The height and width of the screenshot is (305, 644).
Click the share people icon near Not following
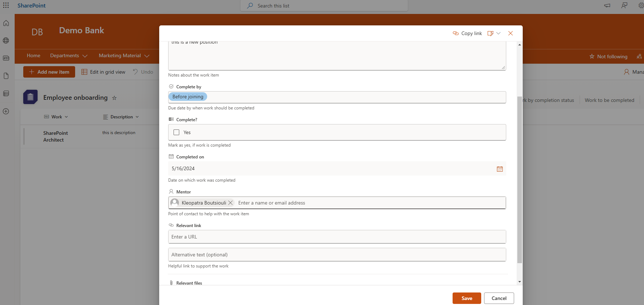[x=639, y=56]
